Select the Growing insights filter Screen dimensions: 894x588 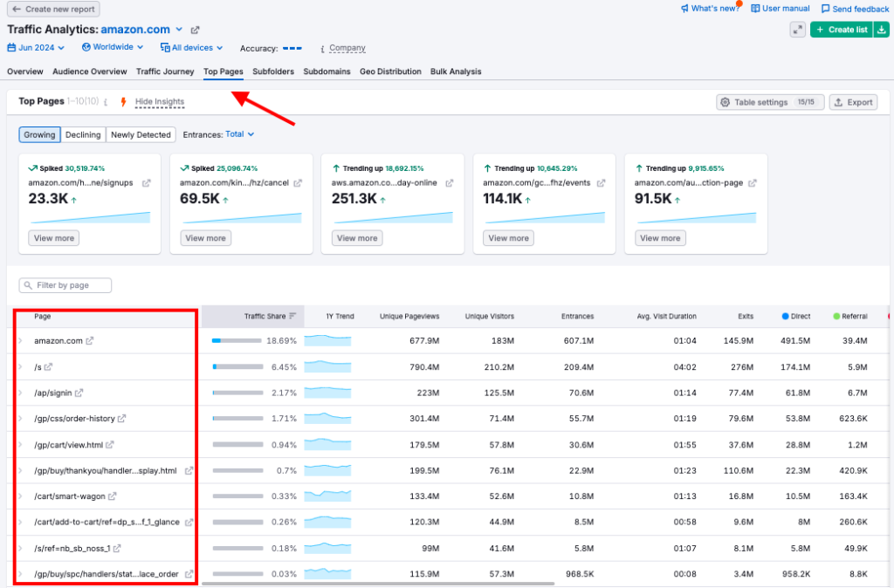click(x=39, y=134)
